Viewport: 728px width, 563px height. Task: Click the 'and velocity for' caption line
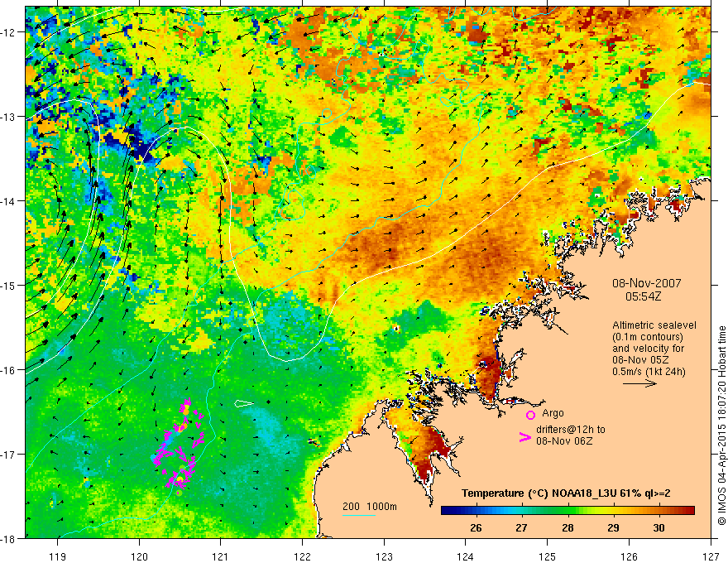coord(648,349)
